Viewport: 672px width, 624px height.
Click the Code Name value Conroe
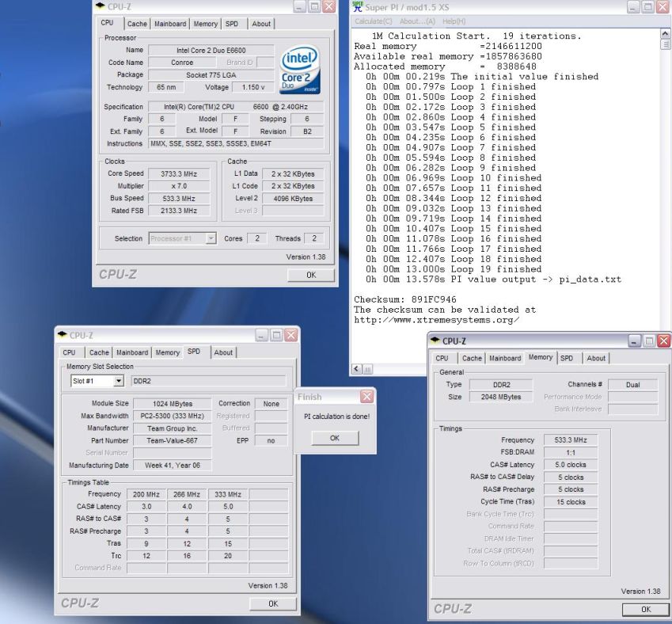(x=182, y=63)
